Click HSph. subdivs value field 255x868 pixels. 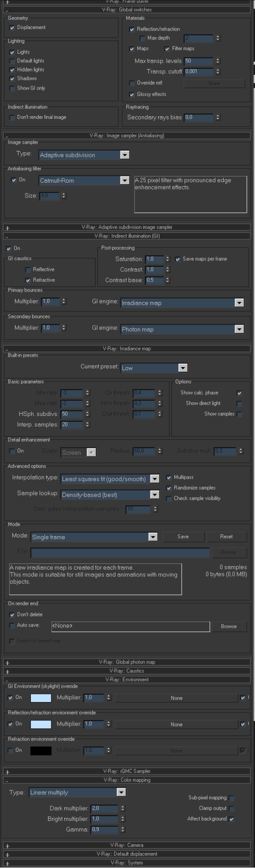(72, 414)
